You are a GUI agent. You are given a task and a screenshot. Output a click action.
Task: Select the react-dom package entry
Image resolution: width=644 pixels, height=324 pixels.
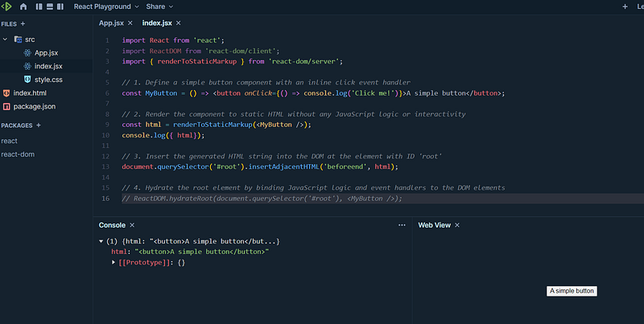[x=18, y=154]
